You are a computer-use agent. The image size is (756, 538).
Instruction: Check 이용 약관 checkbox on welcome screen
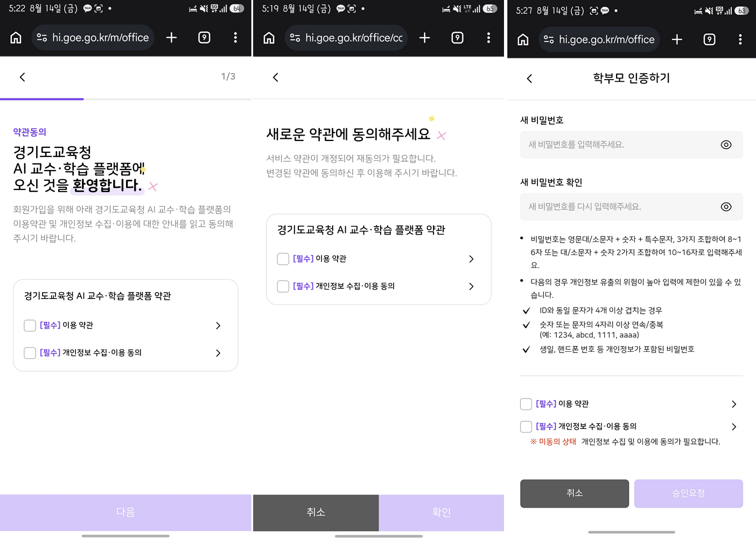[x=30, y=325]
